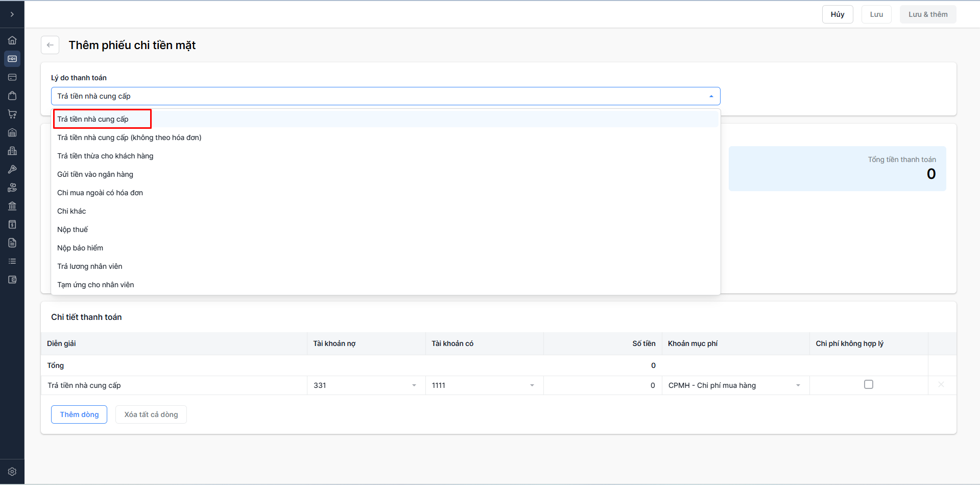The image size is (980, 485).
Task: Select 'Trả tiền thừa cho khách hàng' option
Action: pyautogui.click(x=105, y=156)
